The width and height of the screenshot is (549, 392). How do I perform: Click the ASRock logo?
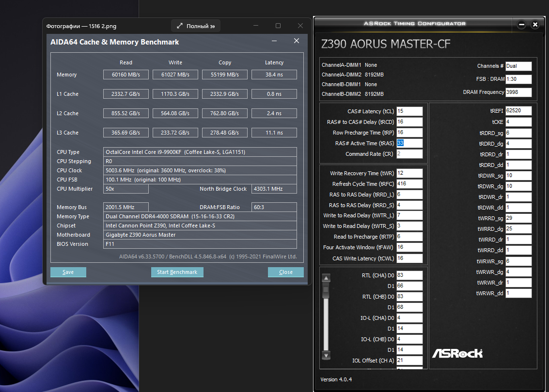point(457,353)
